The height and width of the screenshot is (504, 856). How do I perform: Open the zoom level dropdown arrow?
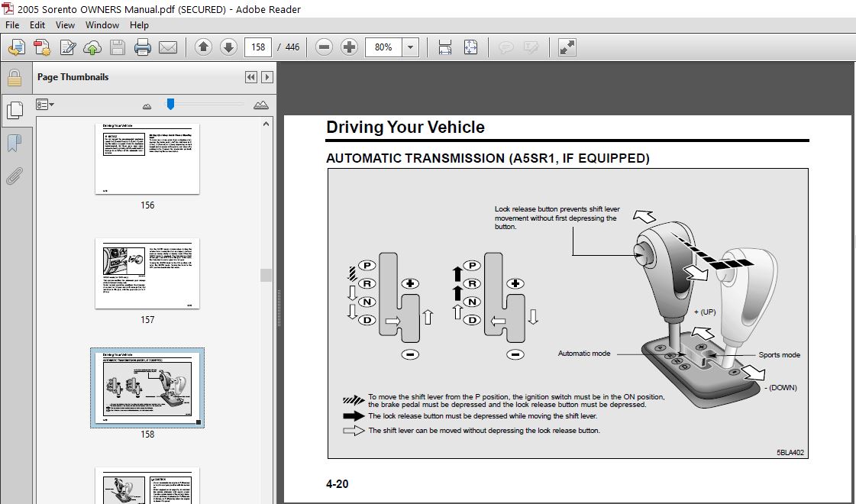(411, 47)
